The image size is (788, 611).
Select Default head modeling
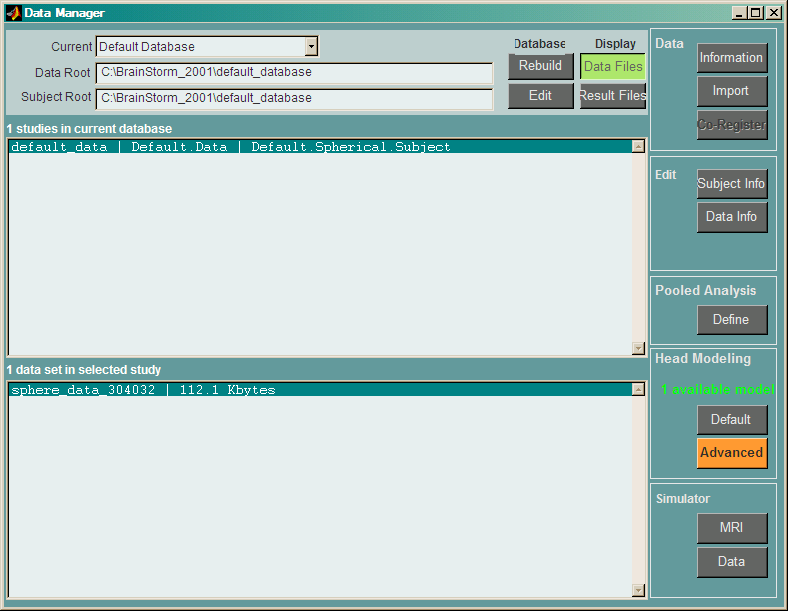click(731, 419)
